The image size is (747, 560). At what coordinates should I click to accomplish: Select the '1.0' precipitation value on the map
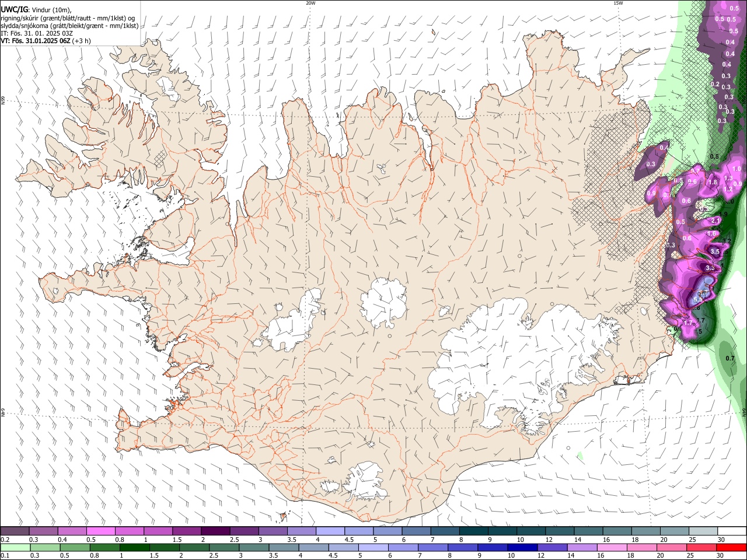point(736,169)
